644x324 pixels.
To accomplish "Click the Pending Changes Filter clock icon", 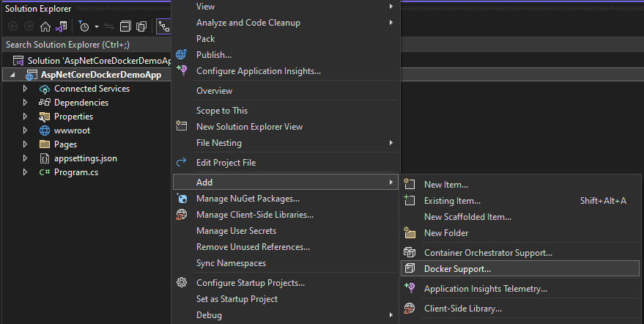I will 84,26.
